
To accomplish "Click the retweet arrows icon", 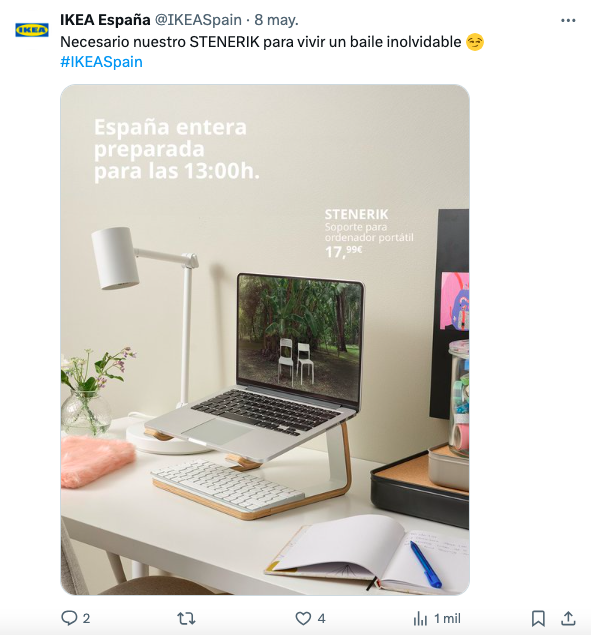I will [x=186, y=618].
